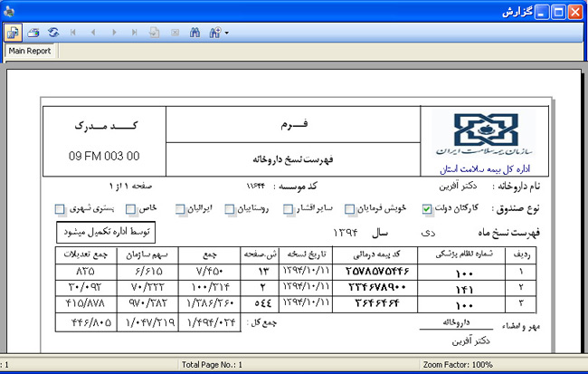Screen dimensions: 588x374
Task: Check the خویش فرمایان checkbox
Action: [x=349, y=209]
